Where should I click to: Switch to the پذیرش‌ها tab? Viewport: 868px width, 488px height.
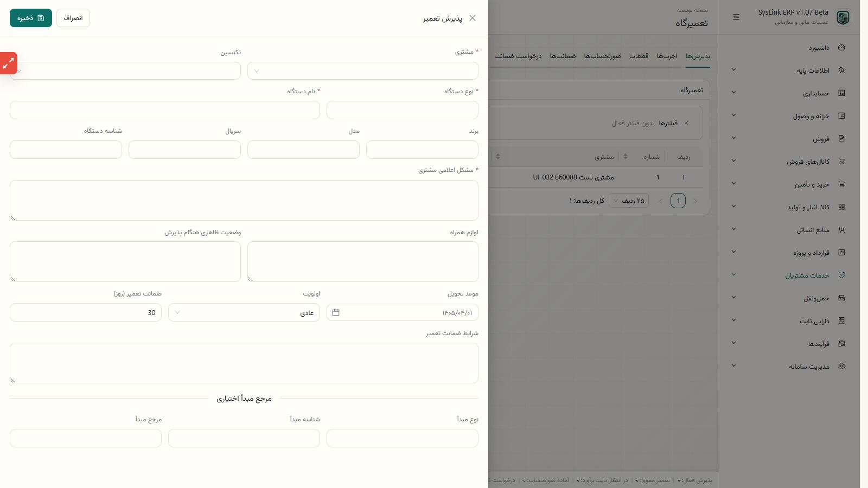tap(698, 56)
